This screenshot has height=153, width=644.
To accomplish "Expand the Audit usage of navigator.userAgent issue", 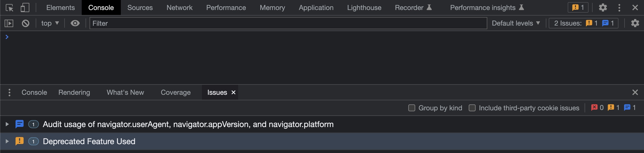I will pyautogui.click(x=7, y=124).
